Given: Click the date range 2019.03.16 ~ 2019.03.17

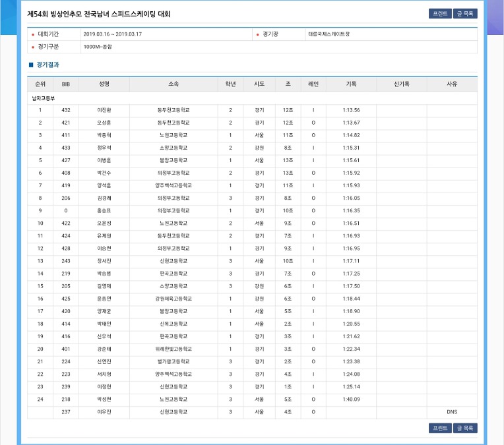Looking at the screenshot, I should 113,34.
